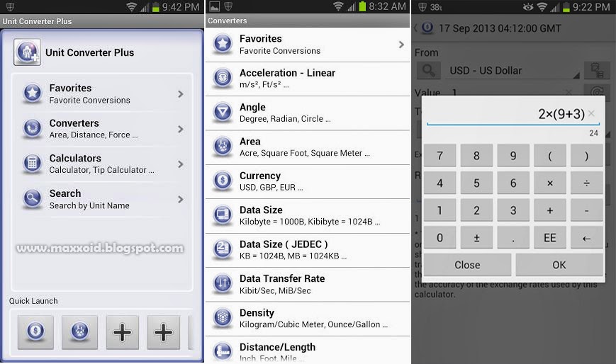Tap the Wi-Fi status icon at 9:42 PM
Image resolution: width=616 pixels, height=364 pixels.
click(132, 7)
